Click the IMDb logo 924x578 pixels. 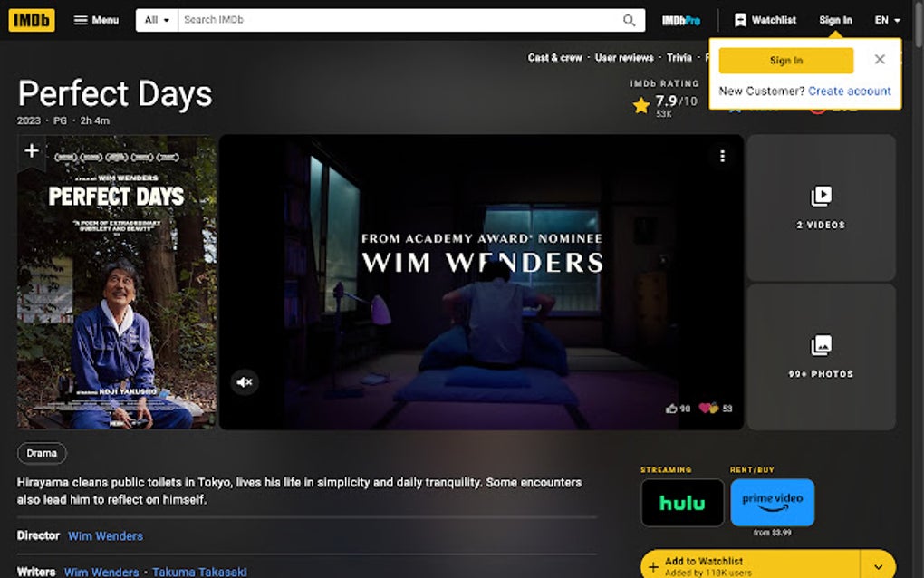pyautogui.click(x=32, y=20)
